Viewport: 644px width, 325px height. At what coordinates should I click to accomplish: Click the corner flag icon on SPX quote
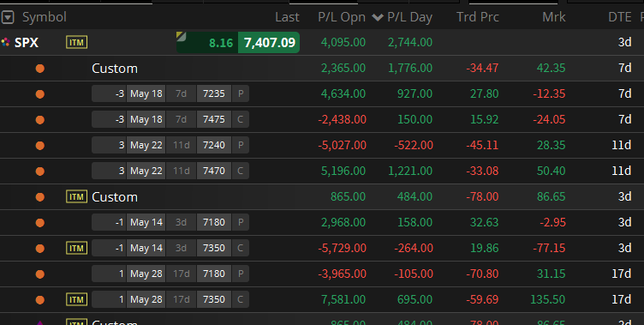pyautogui.click(x=182, y=37)
